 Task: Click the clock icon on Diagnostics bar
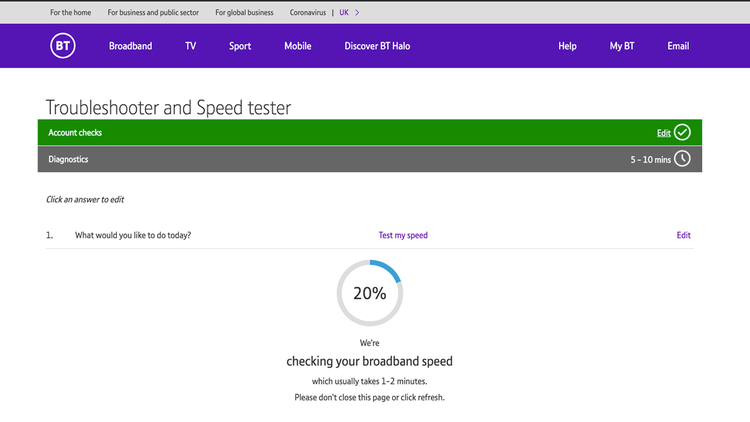coord(682,158)
